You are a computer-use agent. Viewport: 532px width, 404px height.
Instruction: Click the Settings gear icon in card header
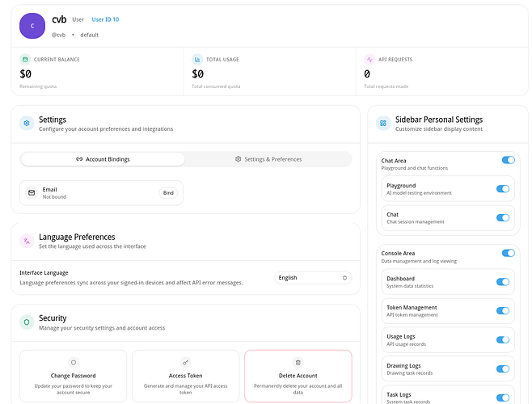[27, 124]
